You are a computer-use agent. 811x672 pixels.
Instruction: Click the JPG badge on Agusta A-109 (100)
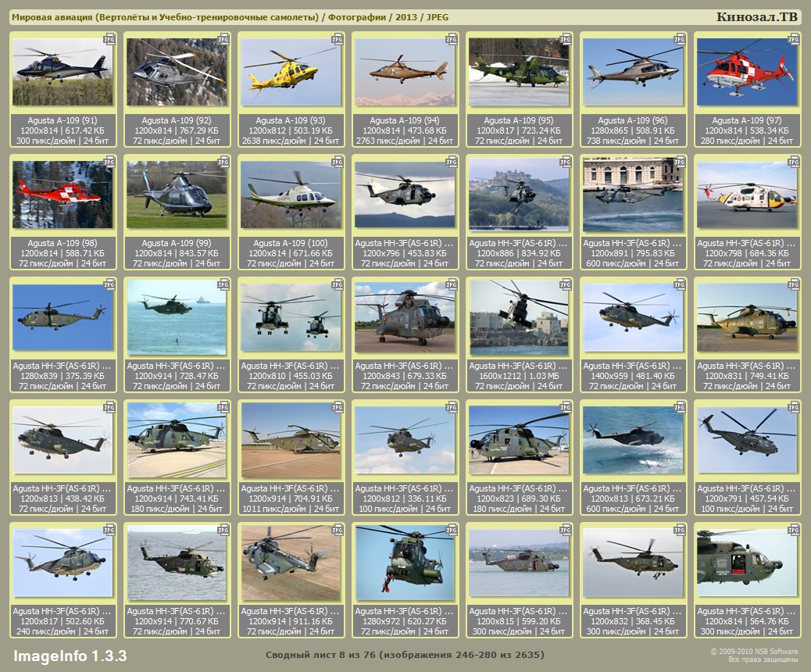[338, 161]
